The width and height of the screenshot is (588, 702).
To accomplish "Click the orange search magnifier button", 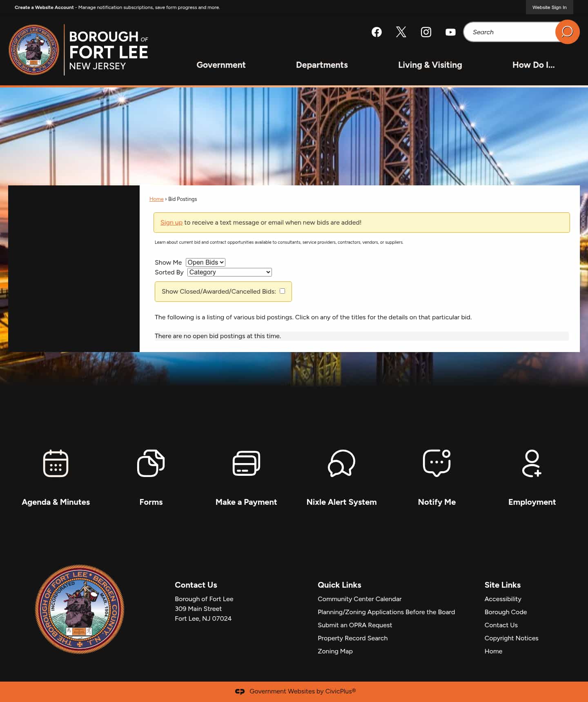I will coord(567,32).
